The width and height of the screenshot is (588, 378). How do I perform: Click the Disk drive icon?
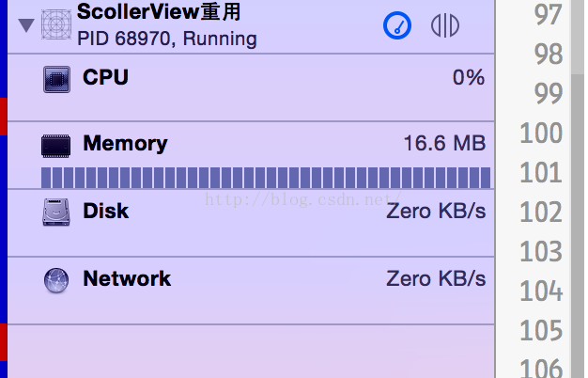[x=56, y=213]
